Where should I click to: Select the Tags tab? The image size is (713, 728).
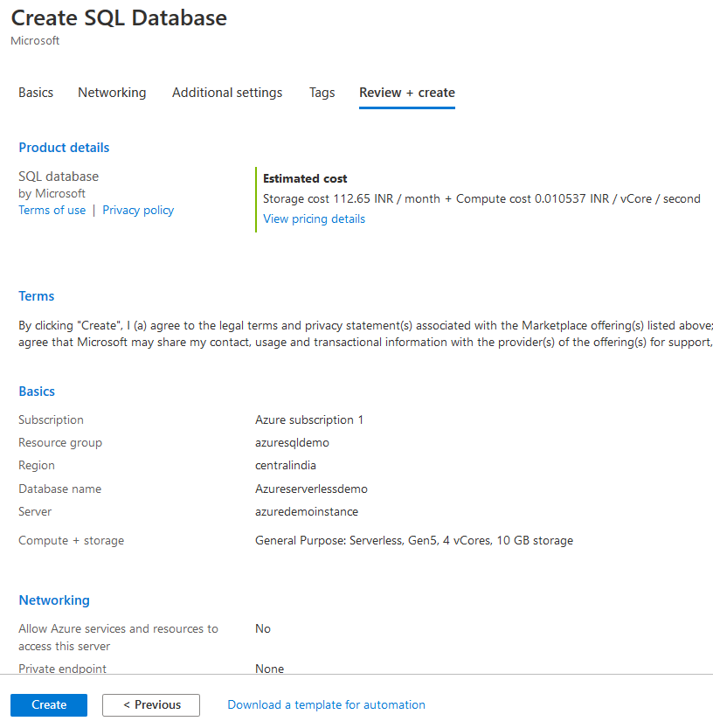pyautogui.click(x=322, y=93)
